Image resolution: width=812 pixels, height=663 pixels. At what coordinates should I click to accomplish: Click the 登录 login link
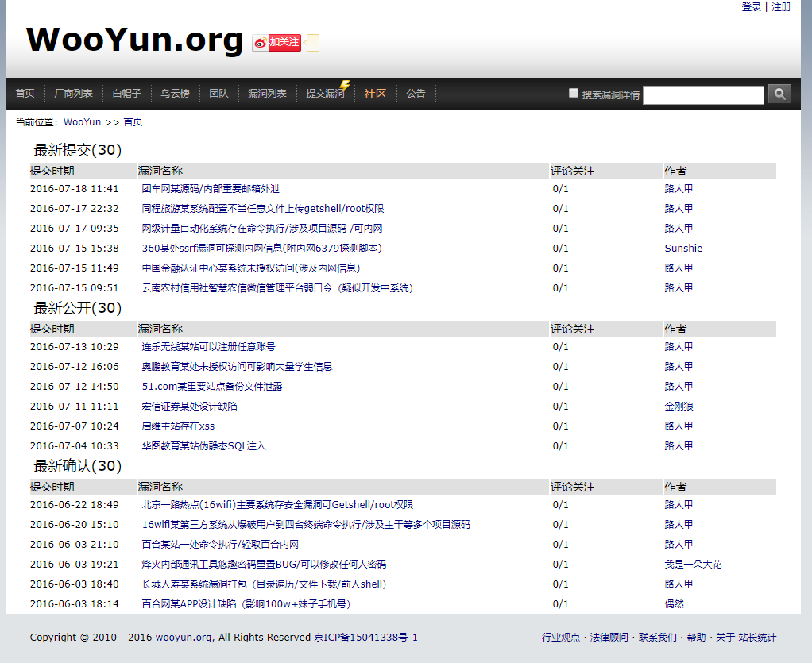tap(752, 6)
